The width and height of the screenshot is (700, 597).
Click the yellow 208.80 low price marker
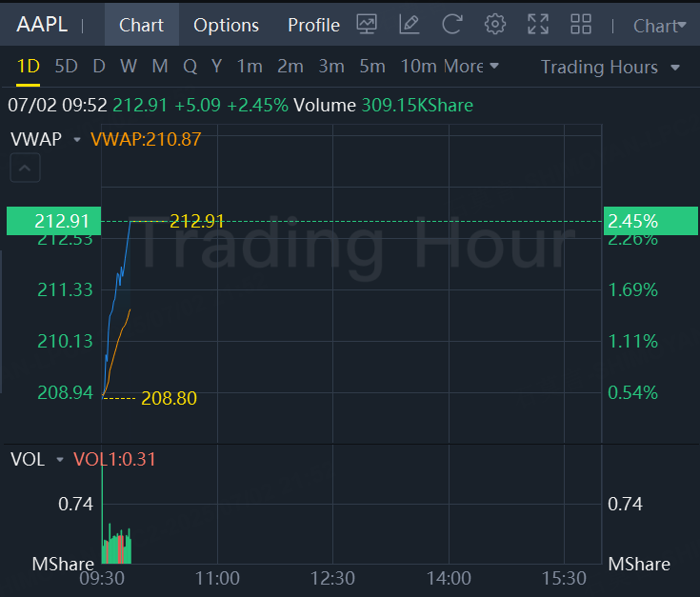click(169, 398)
